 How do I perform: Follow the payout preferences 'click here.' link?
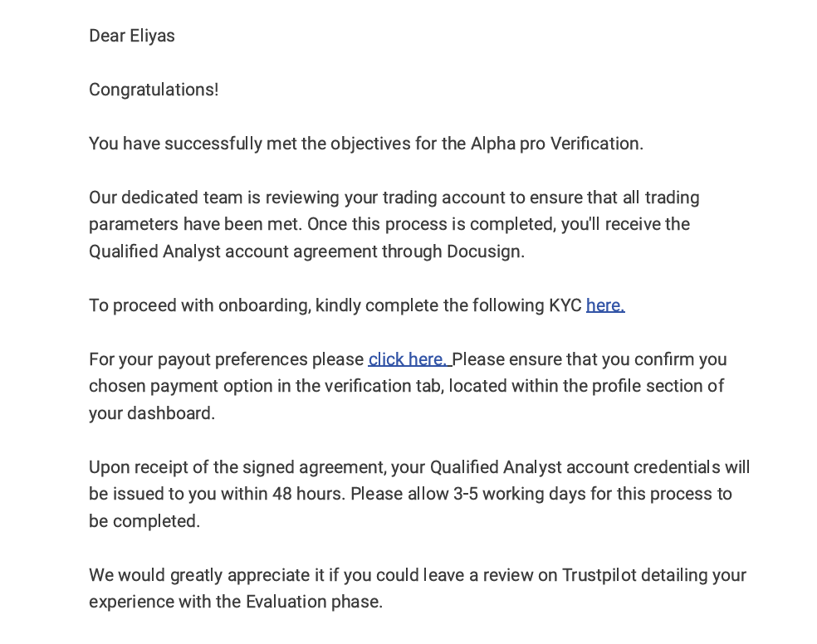409,359
